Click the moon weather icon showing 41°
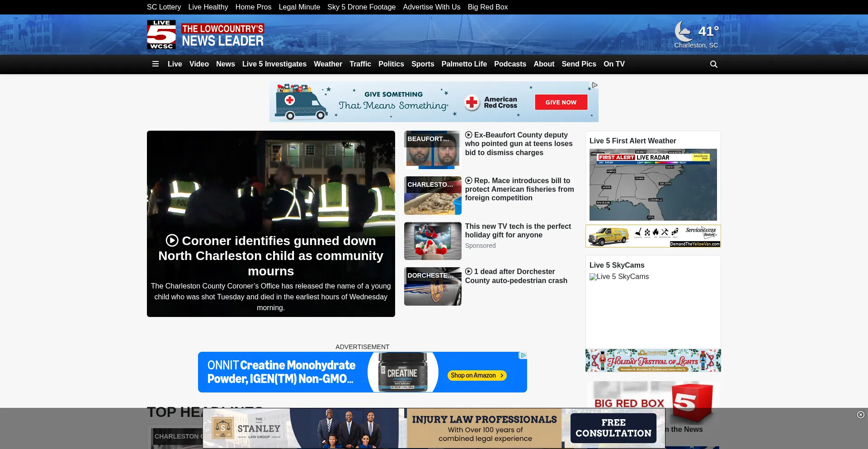 tap(684, 31)
